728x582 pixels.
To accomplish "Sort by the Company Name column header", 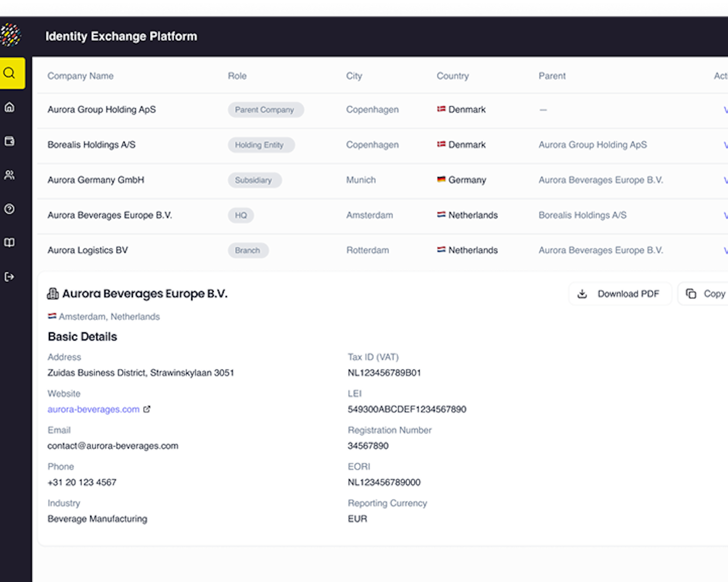I will pos(80,76).
